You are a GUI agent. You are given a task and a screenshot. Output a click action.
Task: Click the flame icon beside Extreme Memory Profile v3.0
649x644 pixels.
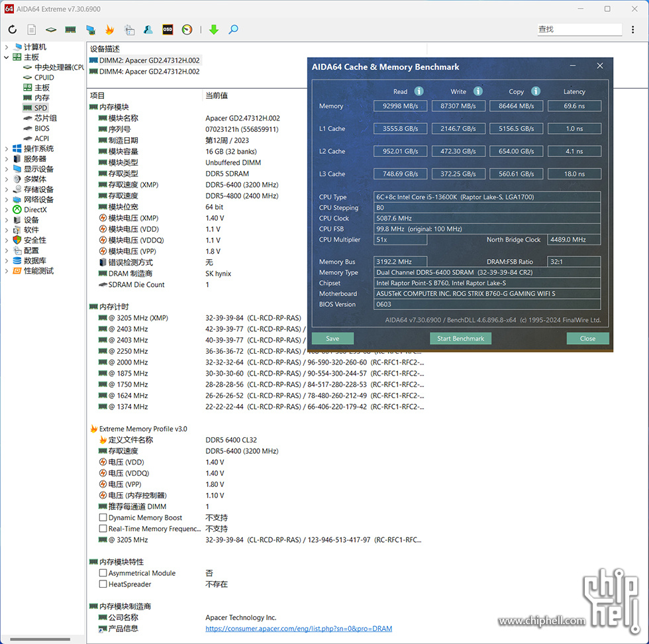[x=94, y=429]
